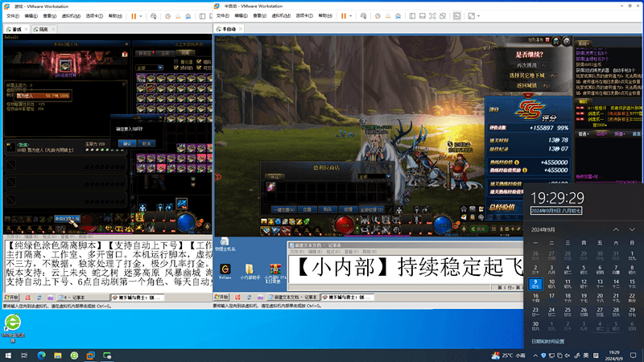
Task: Open the 全部 dropdown in 德利拉商店
Action: [x=374, y=176]
